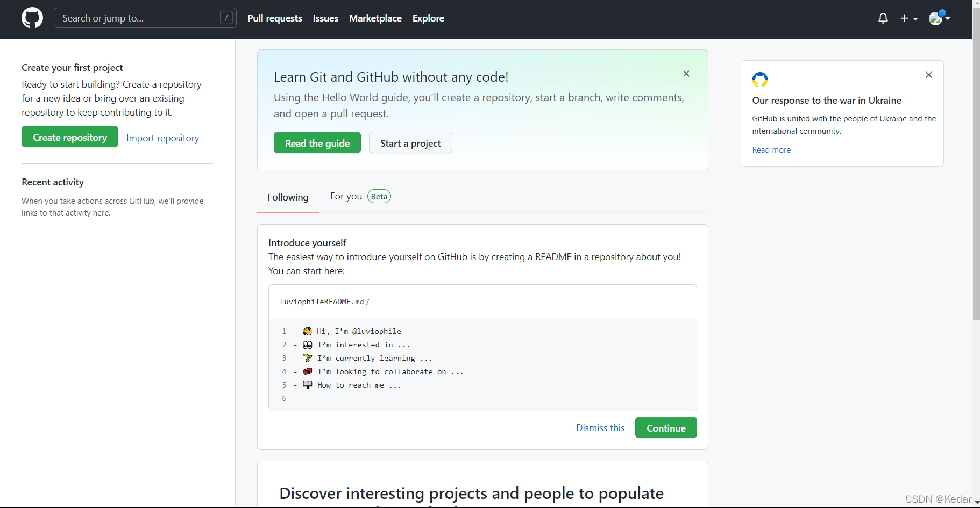Click Read the guide button
The width and height of the screenshot is (980, 508).
[x=317, y=143]
